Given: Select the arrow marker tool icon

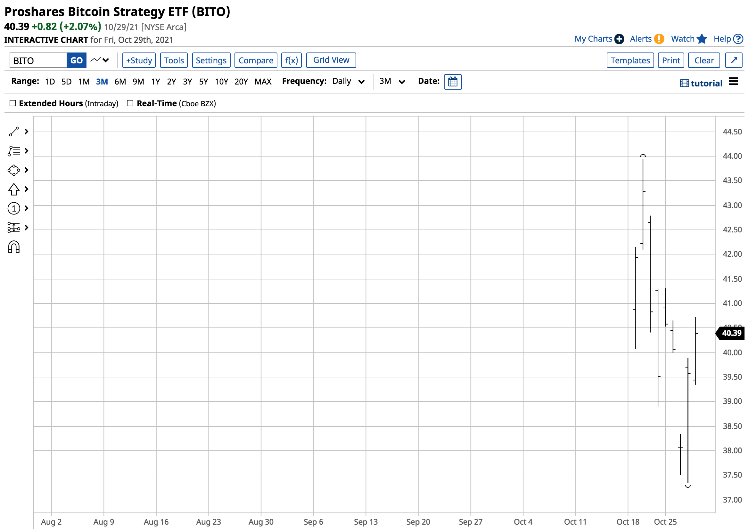Looking at the screenshot, I should [x=14, y=189].
